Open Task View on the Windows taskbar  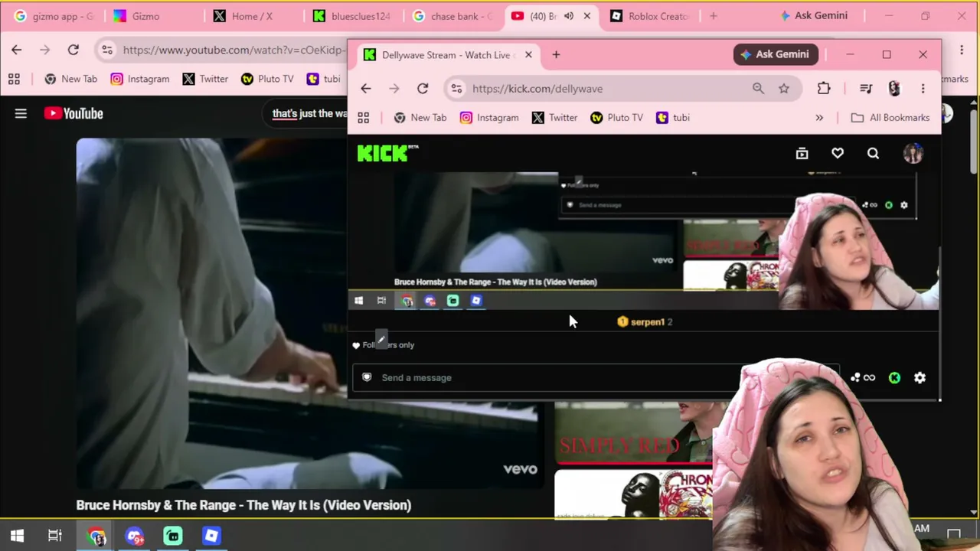[55, 536]
